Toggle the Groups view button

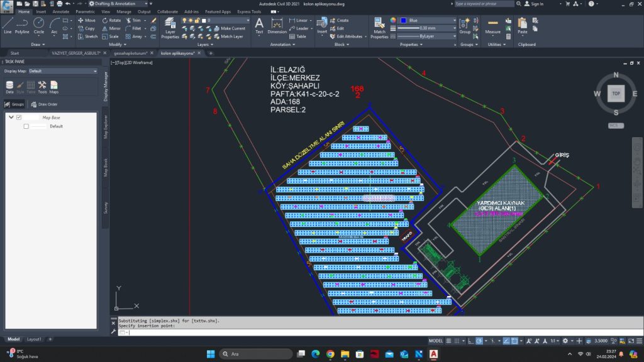click(x=14, y=104)
